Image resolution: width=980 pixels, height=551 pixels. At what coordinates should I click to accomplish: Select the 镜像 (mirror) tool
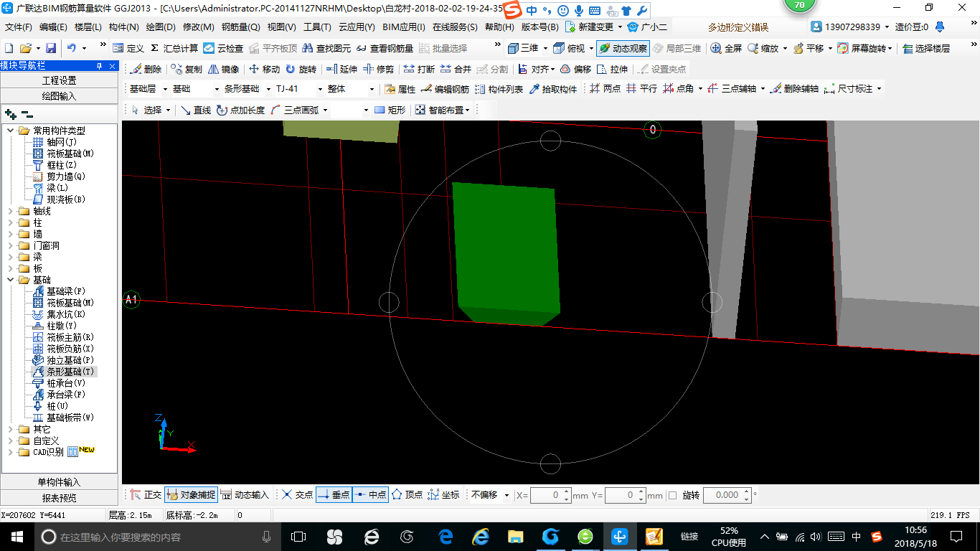click(x=224, y=69)
